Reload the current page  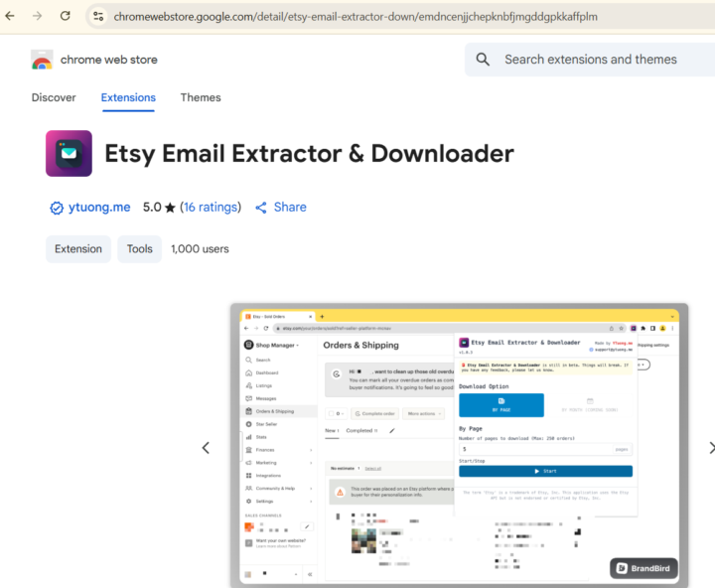click(x=66, y=16)
